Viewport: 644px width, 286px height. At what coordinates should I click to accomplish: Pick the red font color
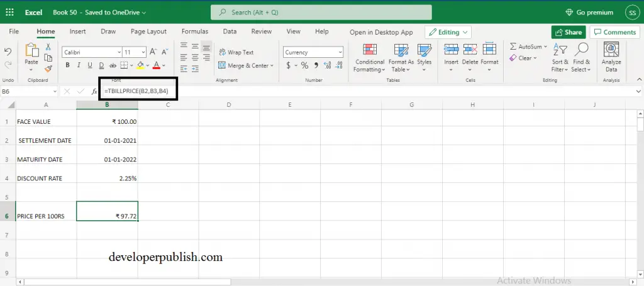[157, 65]
